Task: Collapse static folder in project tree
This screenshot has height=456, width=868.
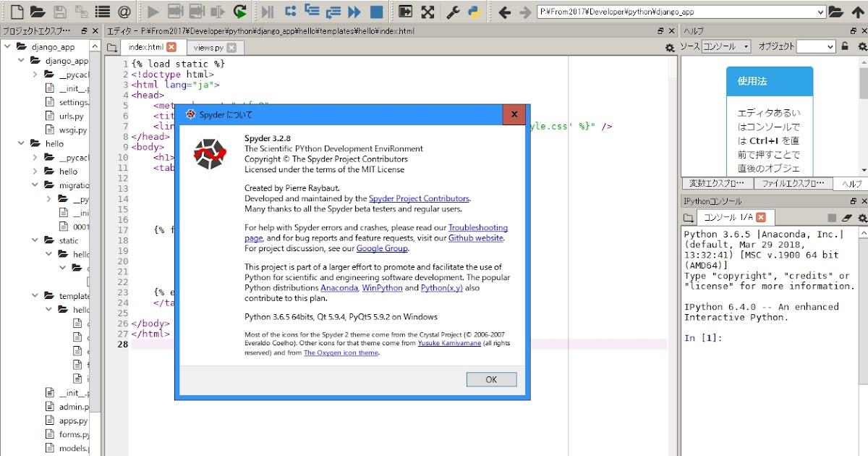Action: click(35, 240)
